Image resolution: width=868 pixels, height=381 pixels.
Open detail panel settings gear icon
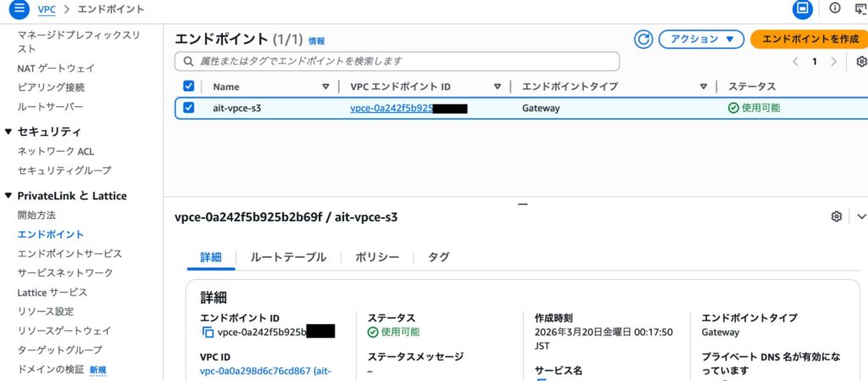click(x=837, y=216)
